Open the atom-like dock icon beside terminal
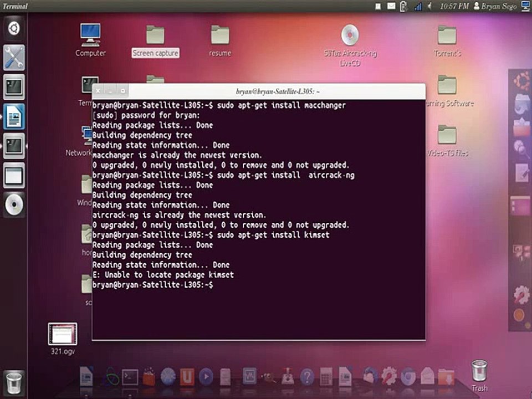 (111, 377)
